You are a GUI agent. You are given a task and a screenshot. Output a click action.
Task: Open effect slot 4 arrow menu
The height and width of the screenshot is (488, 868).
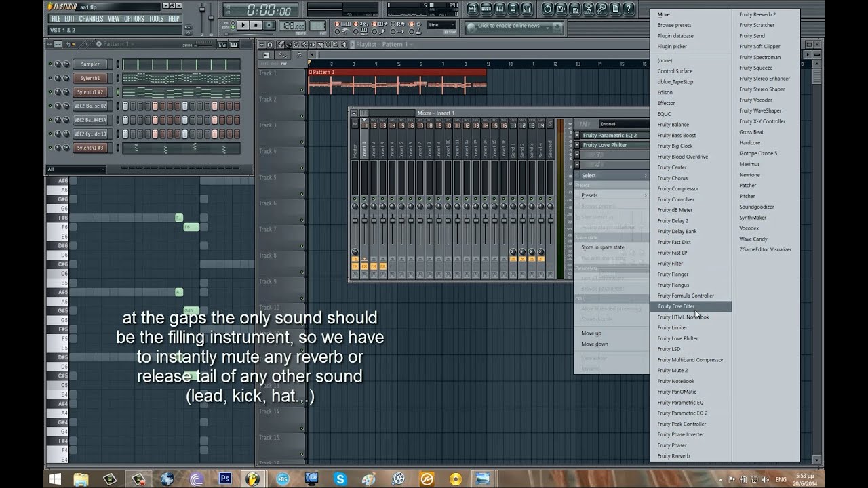point(577,165)
